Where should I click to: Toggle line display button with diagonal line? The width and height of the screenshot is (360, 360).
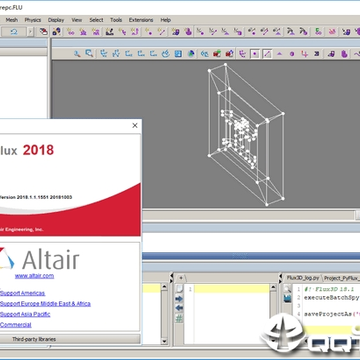(x=267, y=54)
